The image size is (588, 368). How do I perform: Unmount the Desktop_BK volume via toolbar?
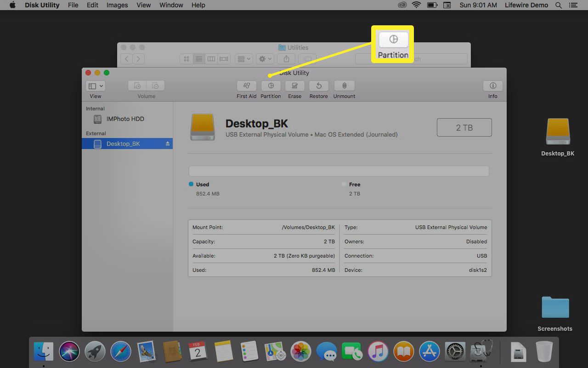[x=344, y=86]
